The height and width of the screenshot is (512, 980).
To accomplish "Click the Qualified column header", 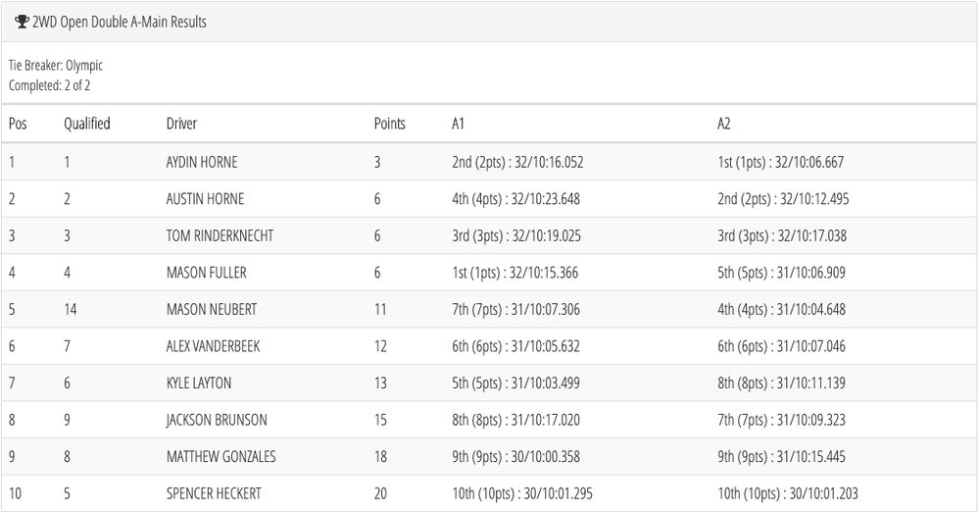I will (x=87, y=124).
